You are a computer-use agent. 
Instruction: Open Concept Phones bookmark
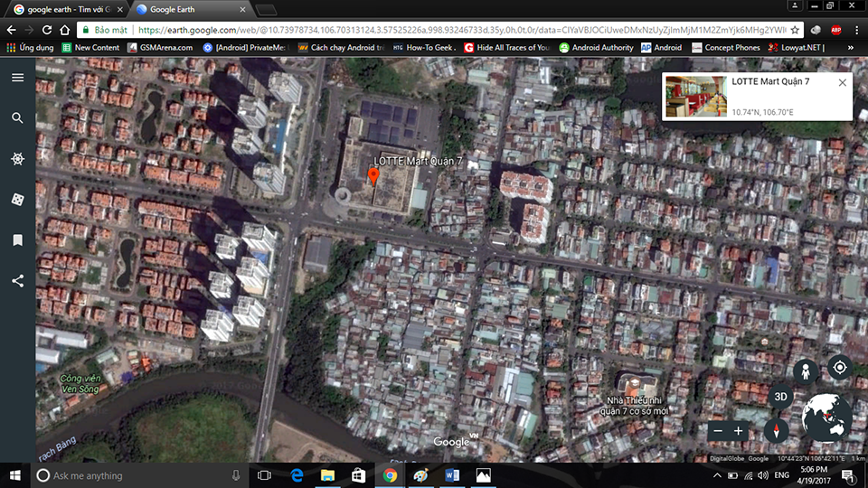(726, 48)
